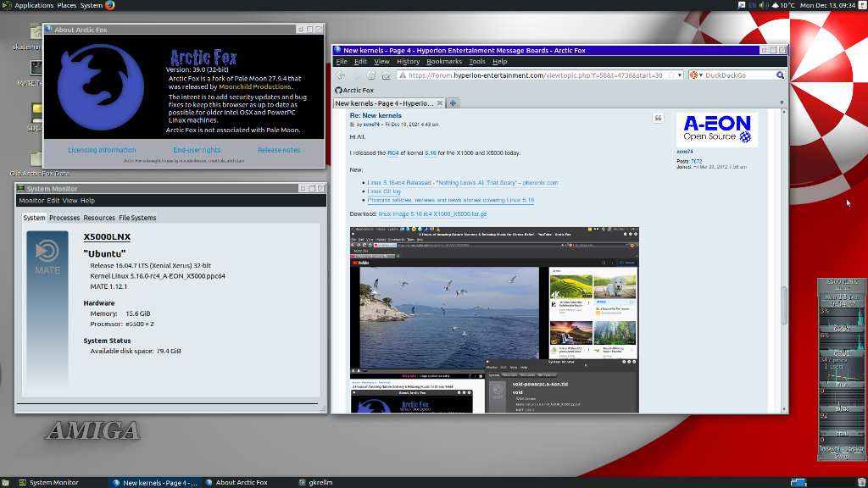Open the URL history dropdown arrow
The width and height of the screenshot is (868, 488).
click(679, 75)
